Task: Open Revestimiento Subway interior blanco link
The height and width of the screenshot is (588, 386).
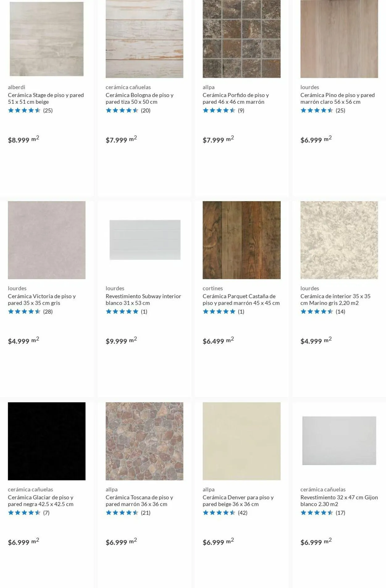Action: coord(143,300)
